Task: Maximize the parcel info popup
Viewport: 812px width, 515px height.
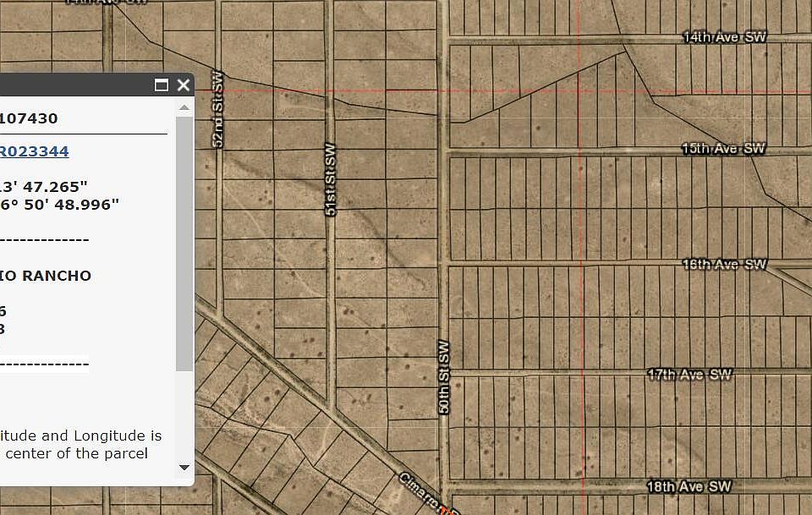Action: 162,85
